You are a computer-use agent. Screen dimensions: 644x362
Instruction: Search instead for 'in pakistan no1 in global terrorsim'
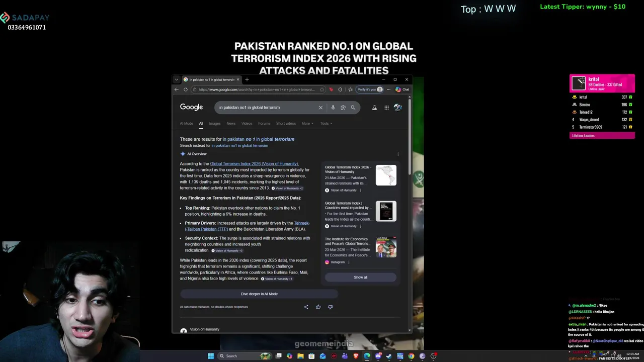[x=239, y=145]
